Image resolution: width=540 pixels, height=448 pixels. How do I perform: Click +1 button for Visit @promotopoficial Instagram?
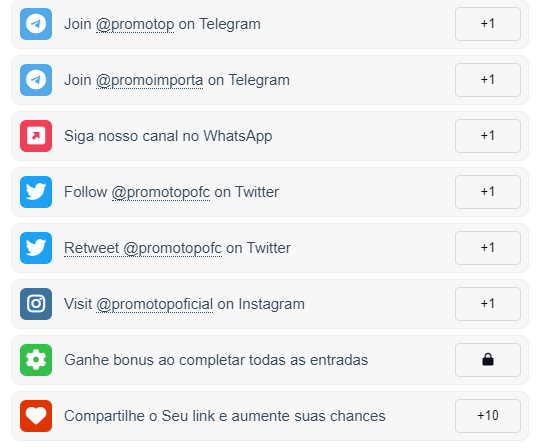pos(488,304)
